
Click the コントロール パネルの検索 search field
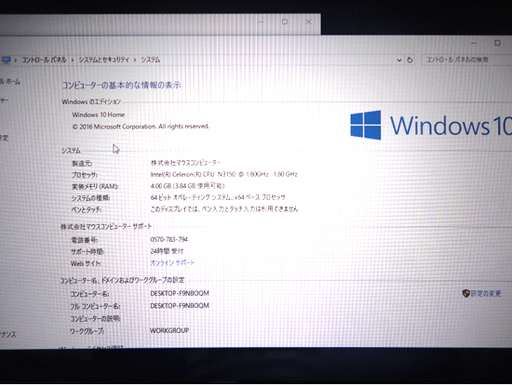(466, 60)
